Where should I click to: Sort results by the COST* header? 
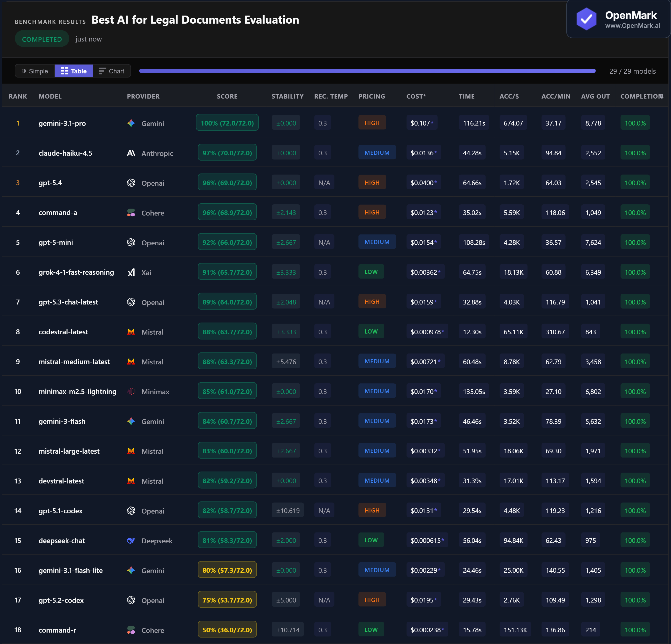coord(416,96)
